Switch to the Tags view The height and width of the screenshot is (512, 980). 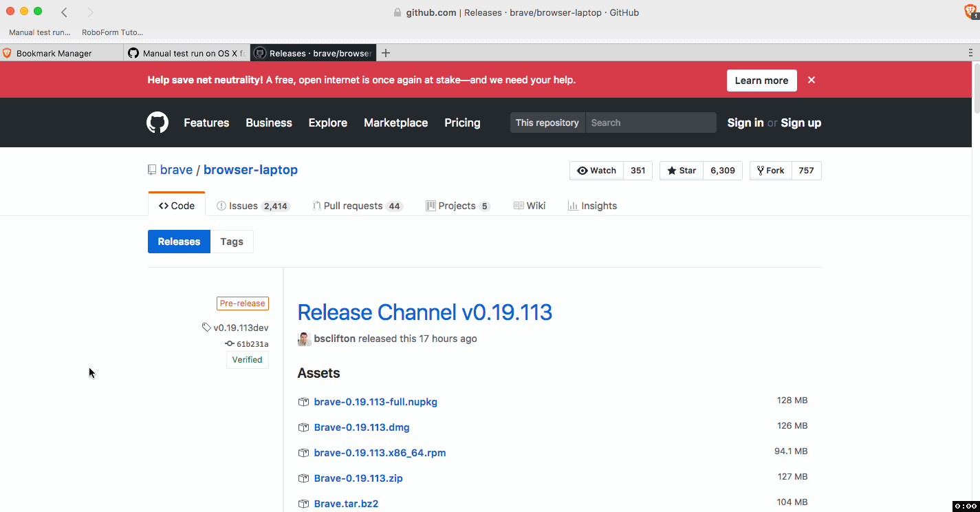[x=232, y=242]
